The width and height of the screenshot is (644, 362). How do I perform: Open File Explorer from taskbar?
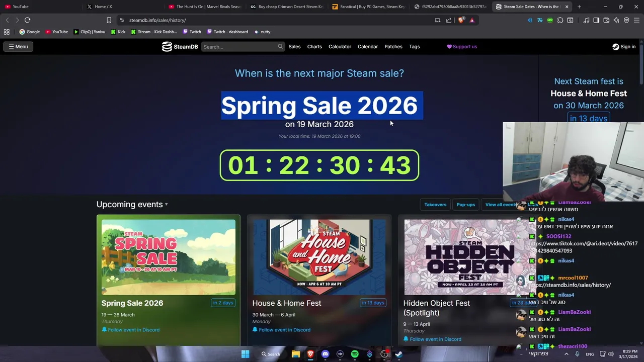point(296,354)
